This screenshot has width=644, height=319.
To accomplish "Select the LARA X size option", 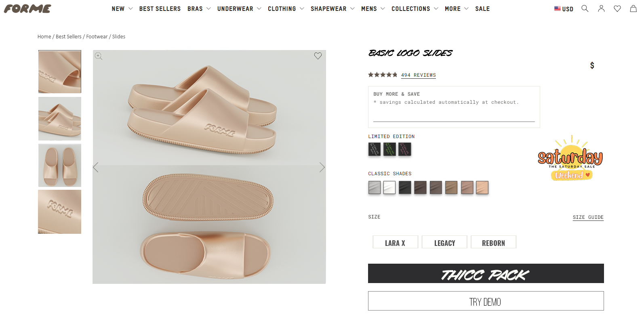I will [x=395, y=242].
